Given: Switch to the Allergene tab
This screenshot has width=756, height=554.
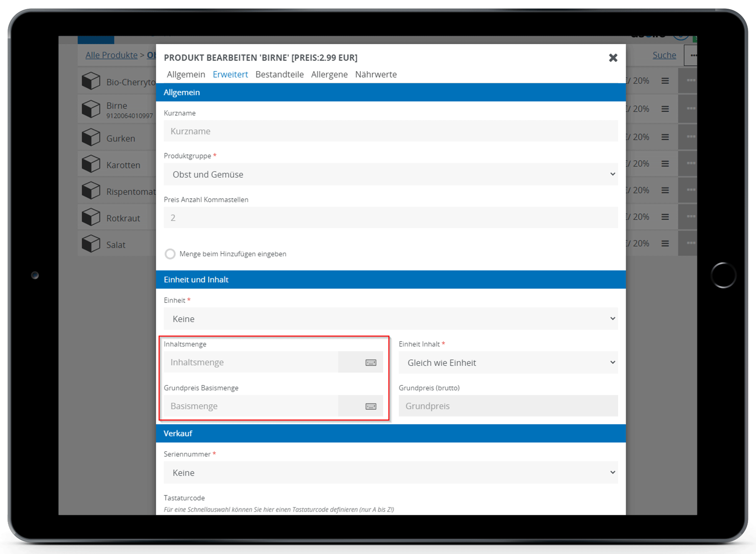Looking at the screenshot, I should point(329,75).
